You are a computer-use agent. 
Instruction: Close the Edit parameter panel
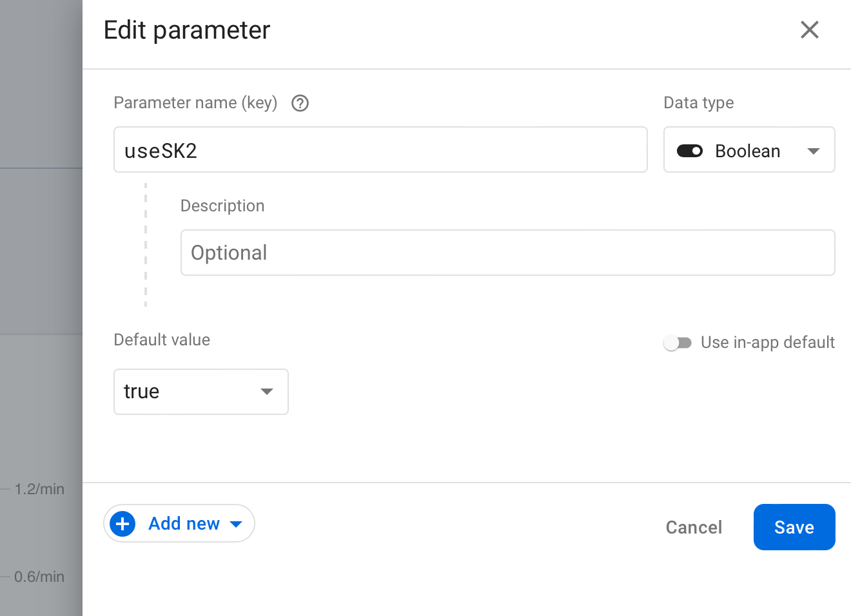[810, 30]
